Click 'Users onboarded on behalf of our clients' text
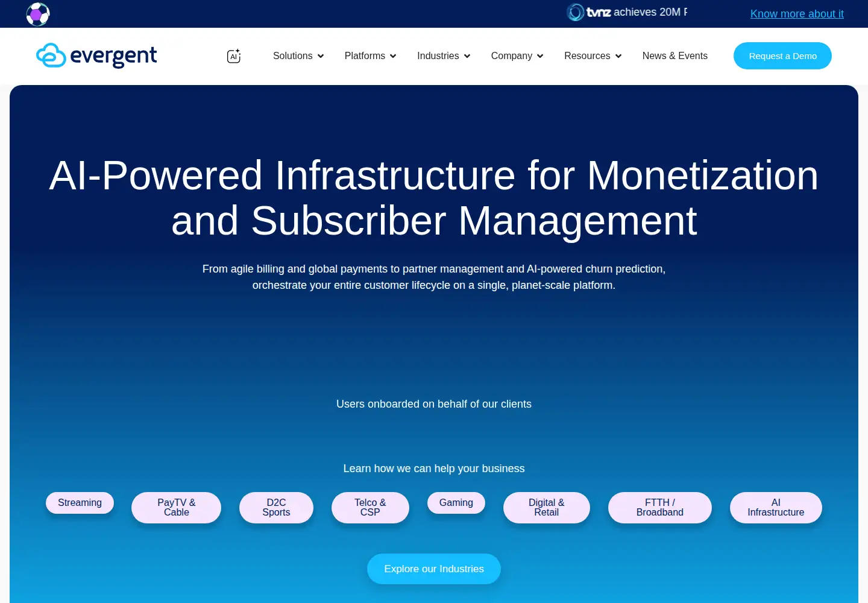 (x=434, y=404)
